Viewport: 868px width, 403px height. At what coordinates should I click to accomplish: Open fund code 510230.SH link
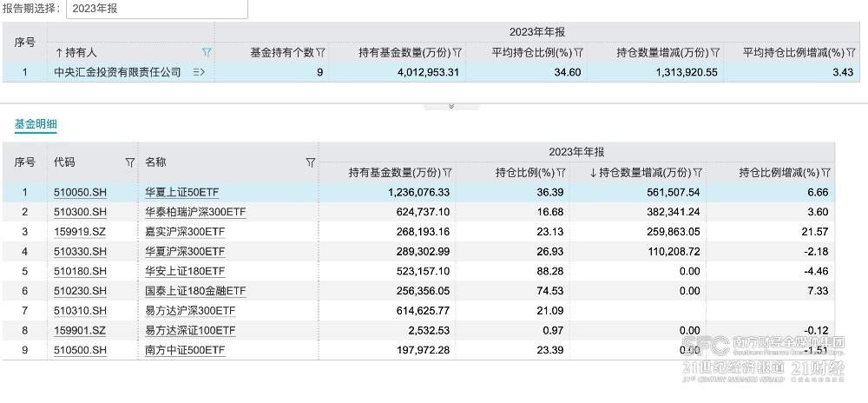click(x=80, y=291)
